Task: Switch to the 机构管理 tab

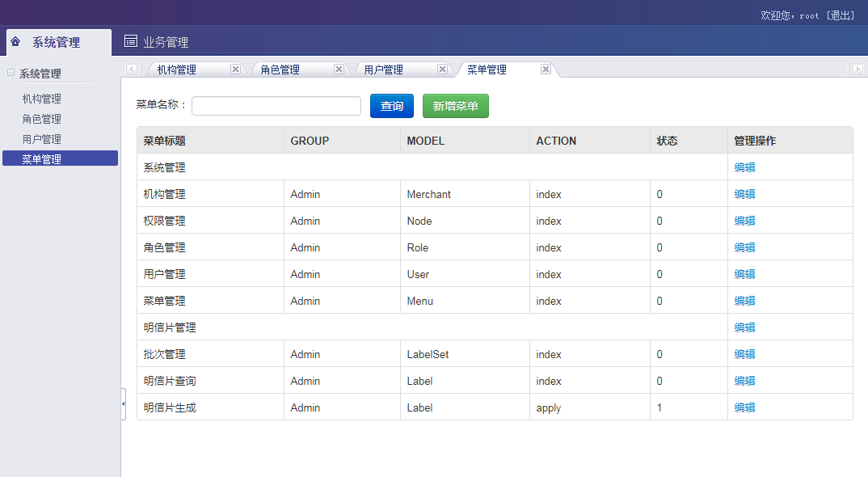Action: coord(176,70)
